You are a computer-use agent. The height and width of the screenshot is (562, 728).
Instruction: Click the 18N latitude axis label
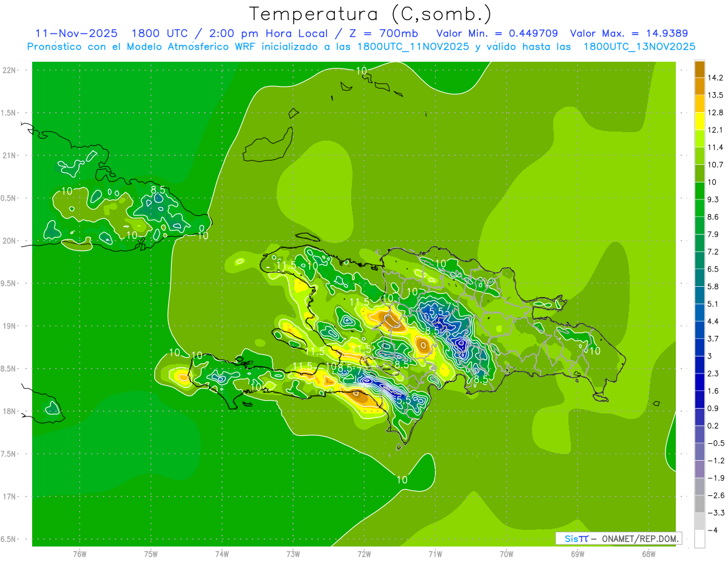click(9, 411)
